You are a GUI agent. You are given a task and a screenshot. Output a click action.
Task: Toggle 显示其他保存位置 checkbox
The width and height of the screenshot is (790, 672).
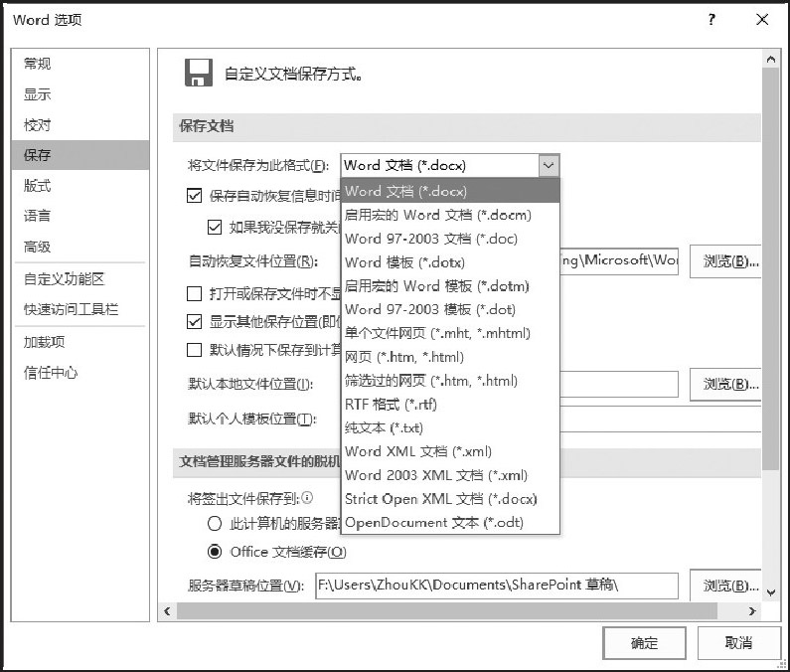(194, 321)
